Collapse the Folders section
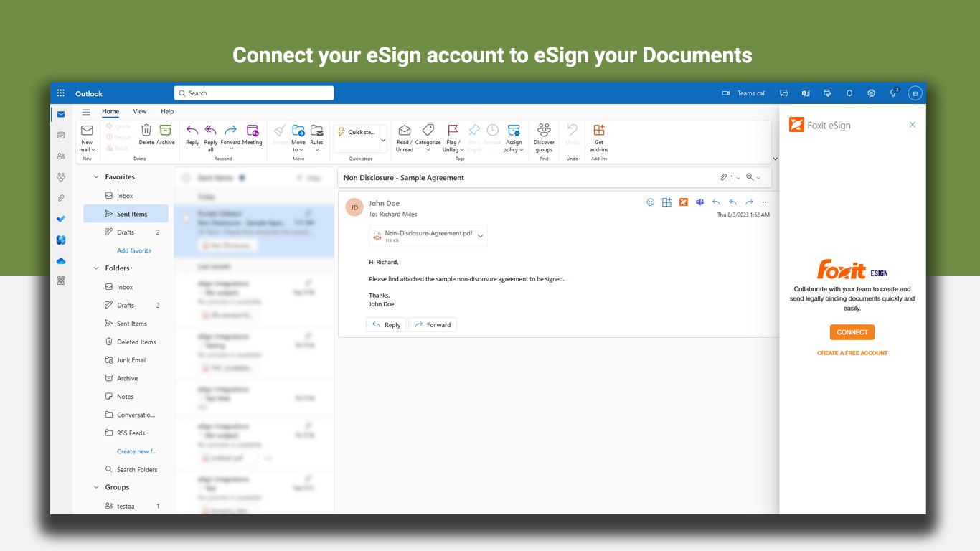980x551 pixels. coord(97,268)
